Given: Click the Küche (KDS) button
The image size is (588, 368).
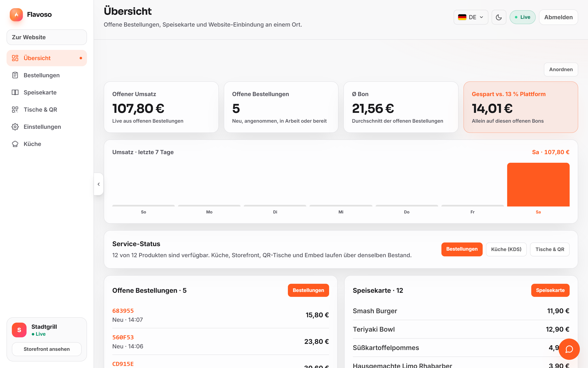Looking at the screenshot, I should (506, 249).
